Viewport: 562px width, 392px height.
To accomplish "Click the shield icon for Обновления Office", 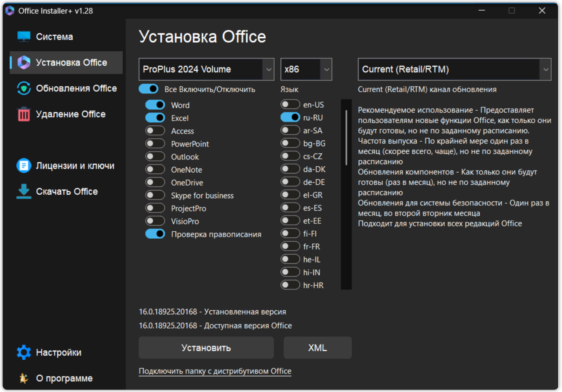I will click(x=24, y=88).
